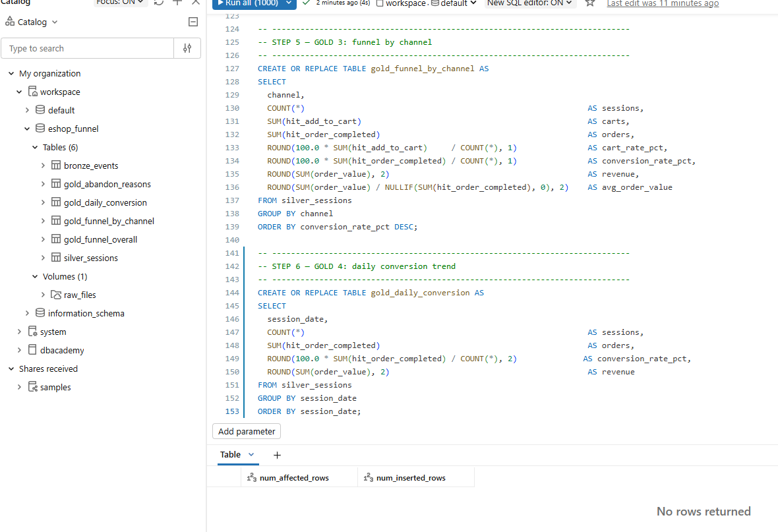
Task: Click the 'STEP 6 — GOLD 4' comment line
Action: click(356, 266)
